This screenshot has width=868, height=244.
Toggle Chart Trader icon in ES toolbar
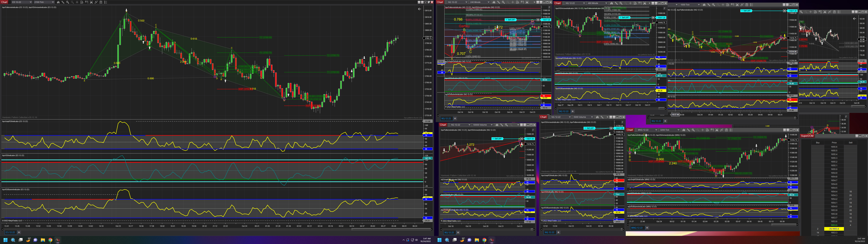87,2
